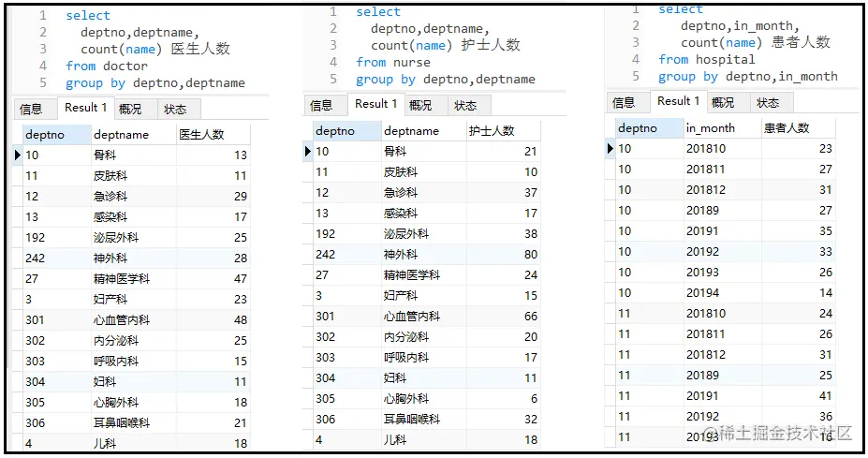The height and width of the screenshot is (458, 868).
Task: Click the current-row arrow beside deptno 10 in nurse results
Action: point(308,151)
